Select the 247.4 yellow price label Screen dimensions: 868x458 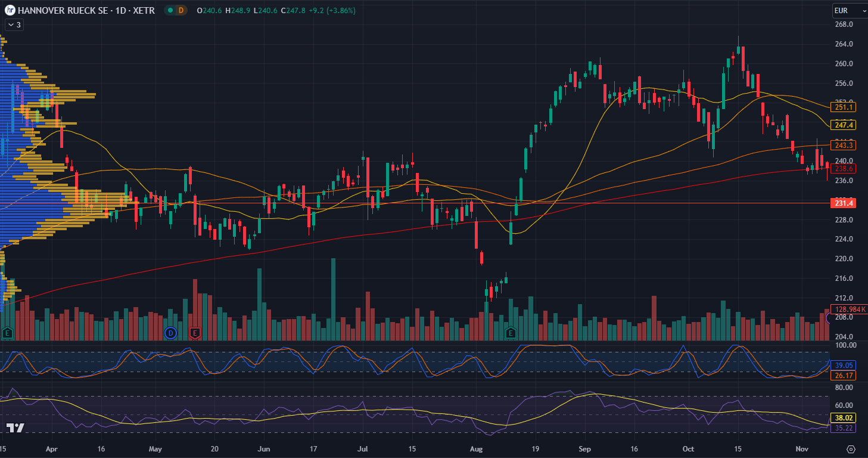tap(843, 125)
